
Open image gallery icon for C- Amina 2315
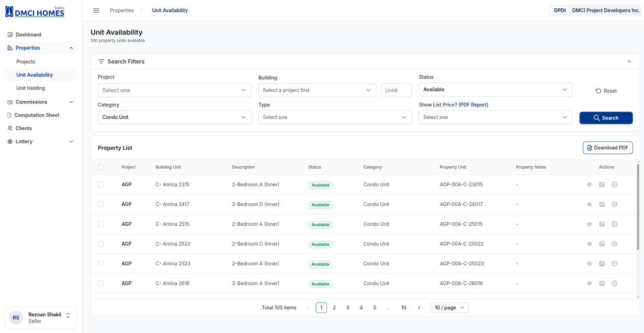(x=602, y=185)
